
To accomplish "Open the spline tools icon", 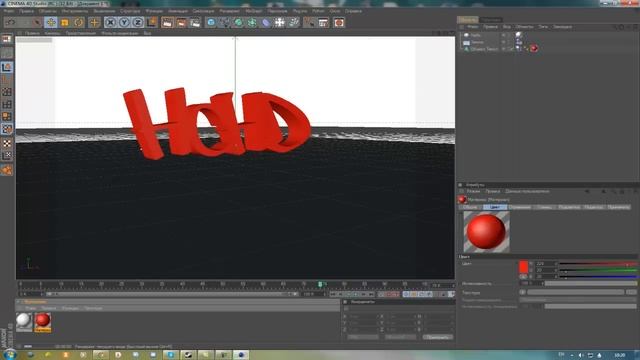I will click(225, 22).
